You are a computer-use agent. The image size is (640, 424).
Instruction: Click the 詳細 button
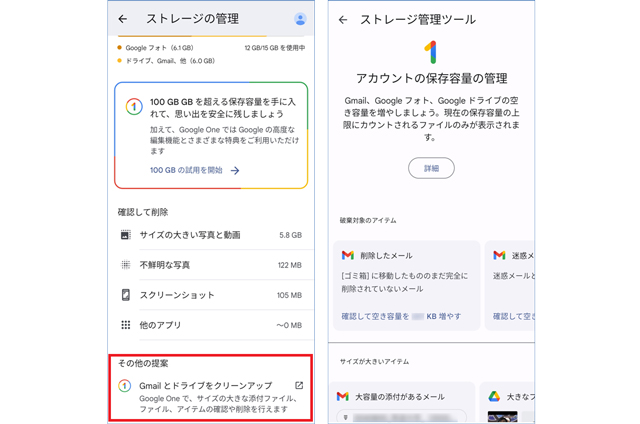point(431,168)
